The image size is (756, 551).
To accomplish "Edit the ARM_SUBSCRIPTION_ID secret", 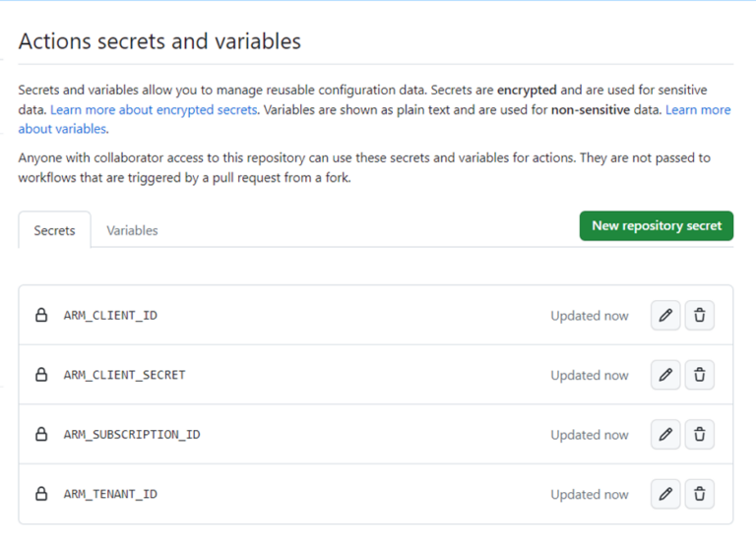I will [x=665, y=435].
